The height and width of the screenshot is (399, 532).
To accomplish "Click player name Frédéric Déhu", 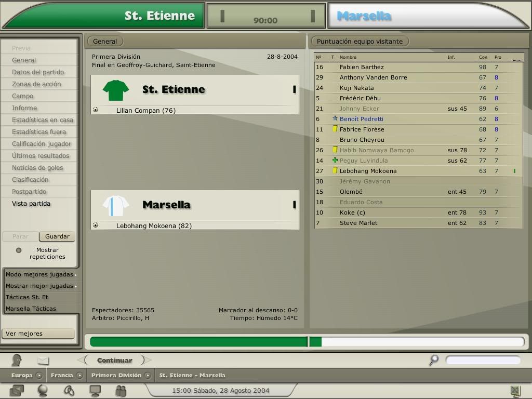I will [x=360, y=98].
